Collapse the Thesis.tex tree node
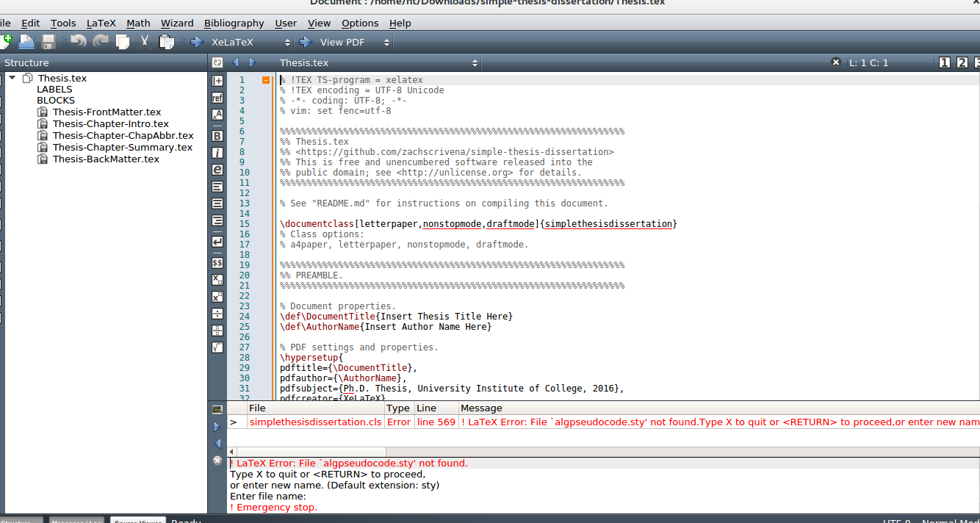This screenshot has width=980, height=523. point(12,78)
